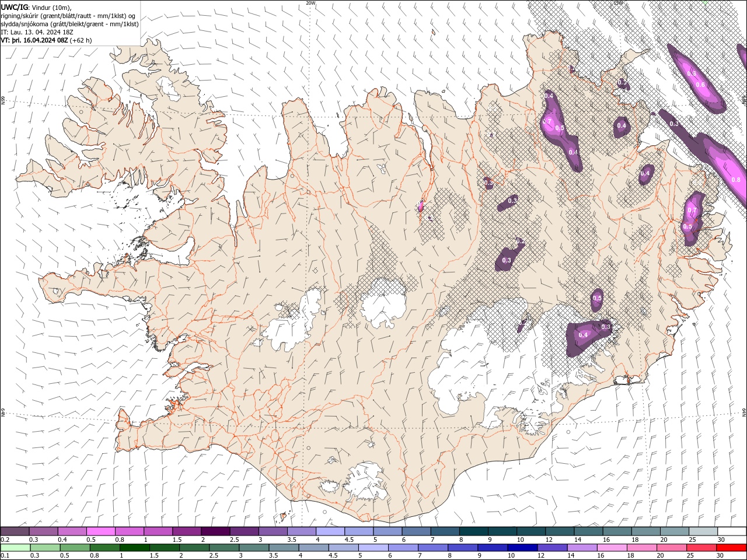
Task: Click the bright red swatch at 30 in the bottom legend
Action: [731, 548]
